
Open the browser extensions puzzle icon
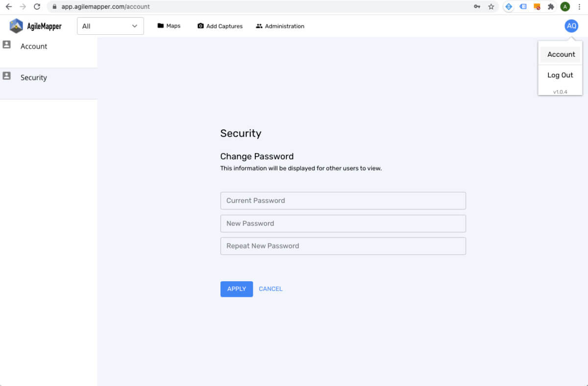coord(551,7)
